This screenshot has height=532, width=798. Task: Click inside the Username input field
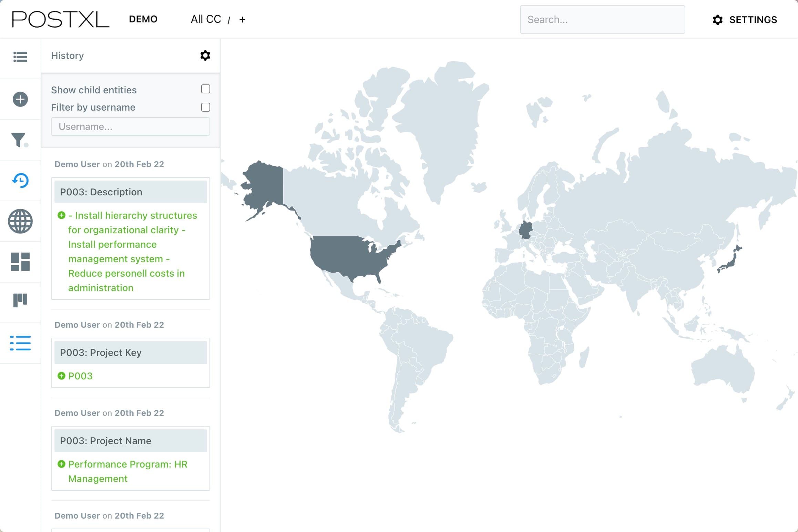click(x=130, y=126)
